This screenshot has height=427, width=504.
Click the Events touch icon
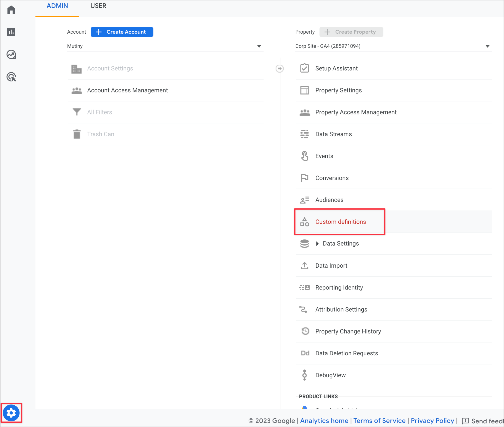[x=305, y=156]
